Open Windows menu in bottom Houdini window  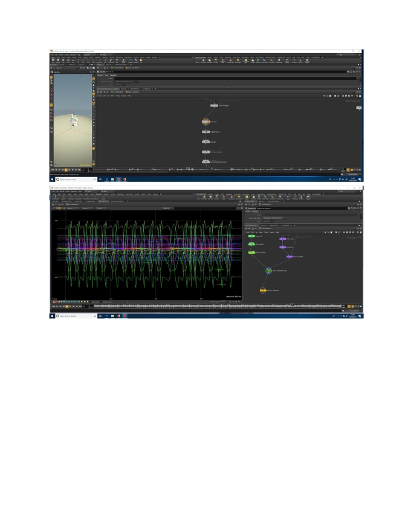click(74, 192)
